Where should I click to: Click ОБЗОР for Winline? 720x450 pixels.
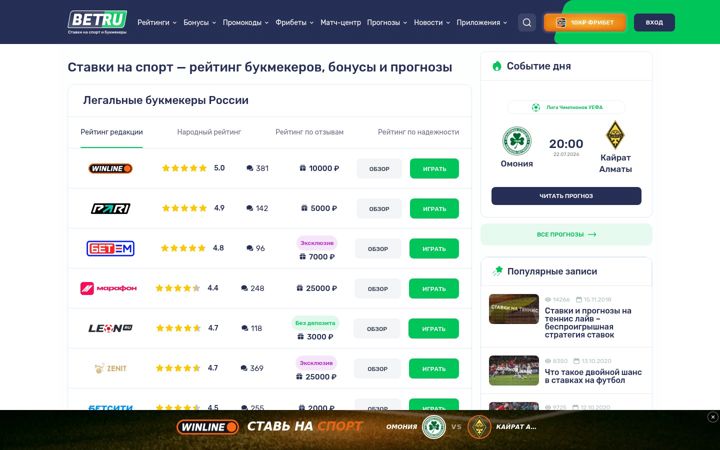(379, 169)
